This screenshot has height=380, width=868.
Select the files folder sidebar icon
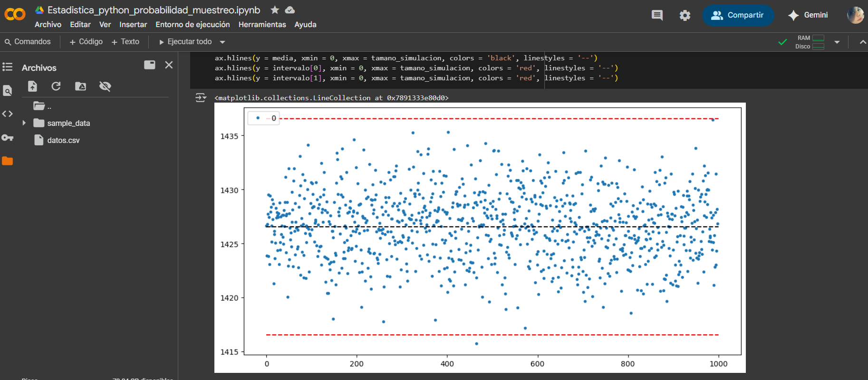coord(7,161)
